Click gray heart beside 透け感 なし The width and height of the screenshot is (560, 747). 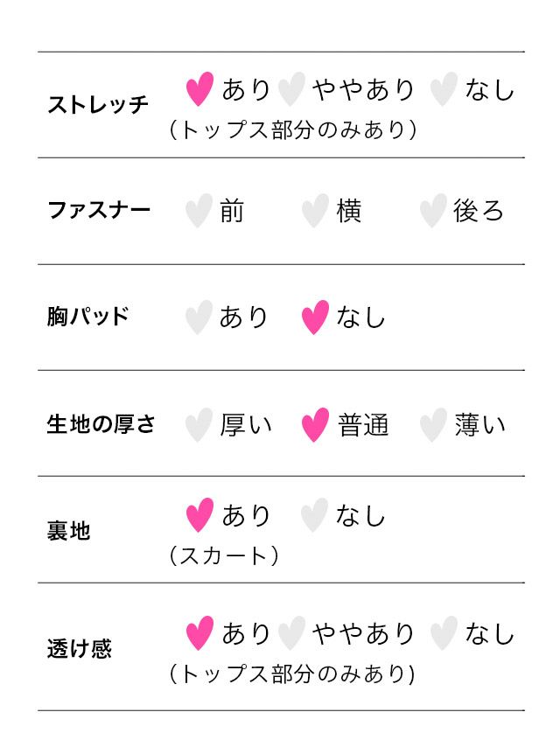pyautogui.click(x=444, y=633)
